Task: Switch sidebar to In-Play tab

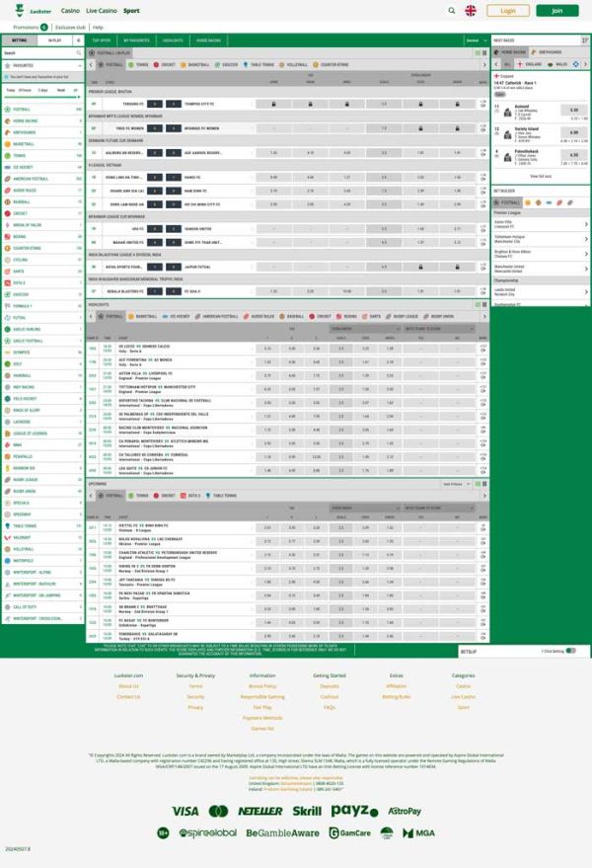Action: [x=55, y=40]
